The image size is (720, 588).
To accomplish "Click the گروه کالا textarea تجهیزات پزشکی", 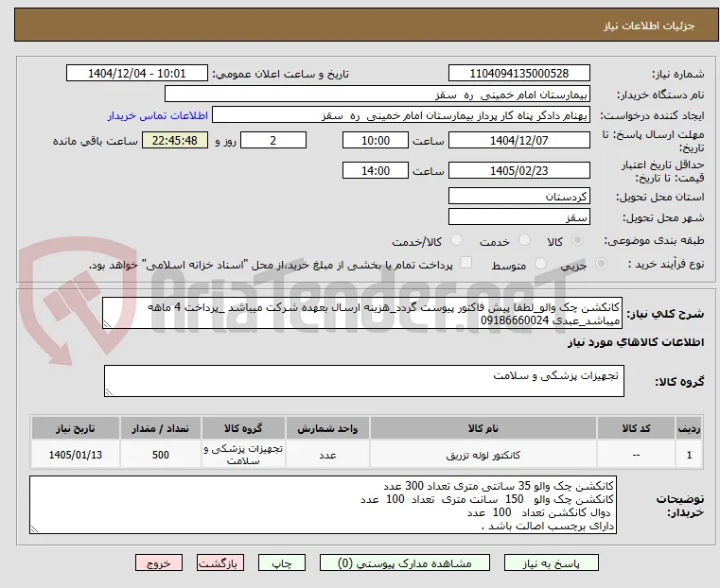I will pyautogui.click(x=364, y=381).
